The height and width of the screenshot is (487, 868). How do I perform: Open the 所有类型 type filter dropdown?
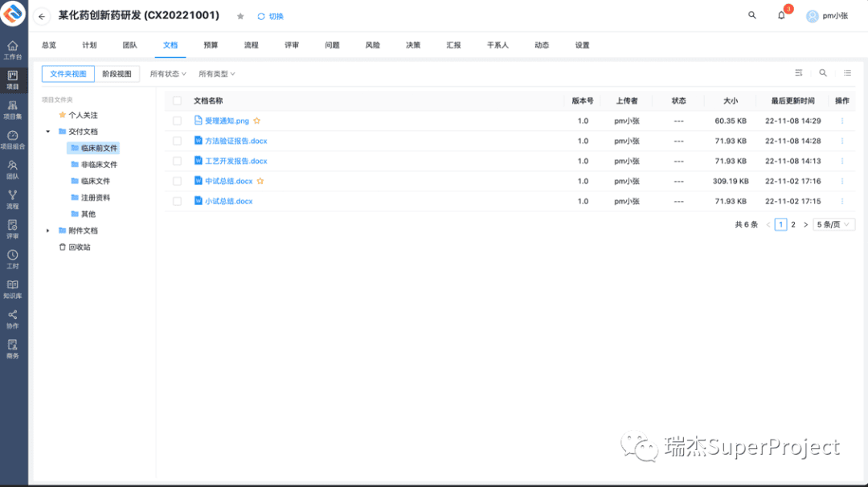[x=216, y=74]
